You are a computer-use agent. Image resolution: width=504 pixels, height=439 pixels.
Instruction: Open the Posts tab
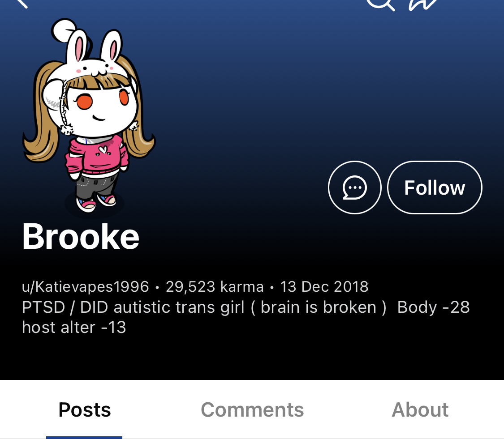coord(85,410)
